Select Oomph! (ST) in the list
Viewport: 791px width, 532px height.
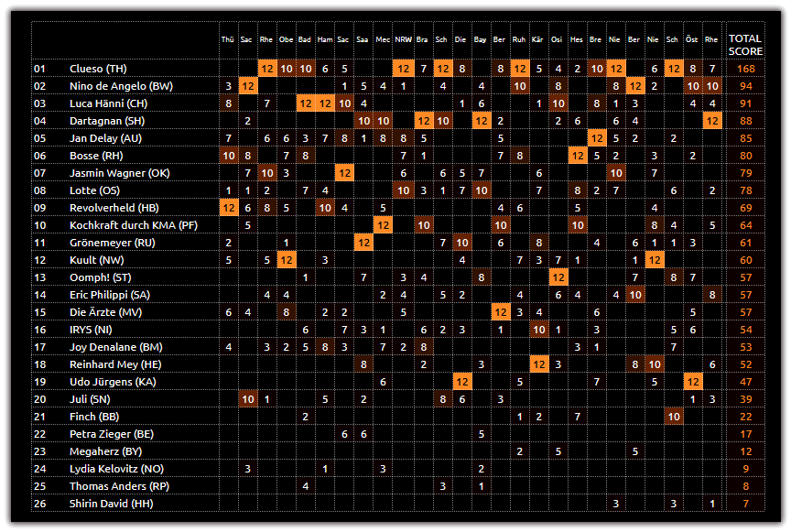click(x=100, y=277)
